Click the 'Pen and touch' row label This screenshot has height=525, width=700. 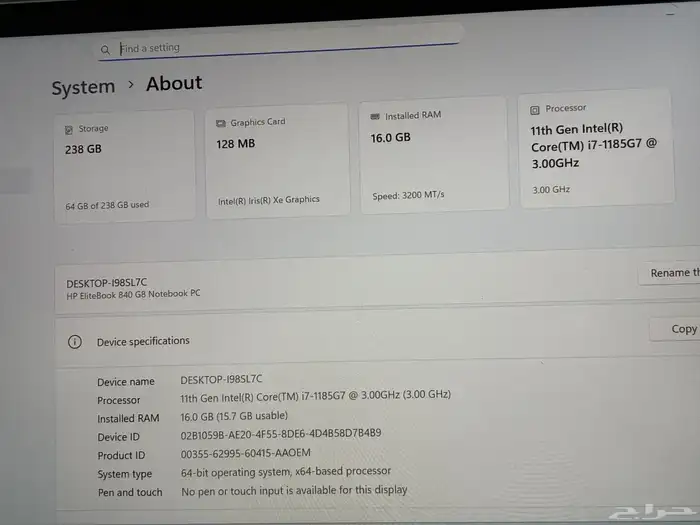pyautogui.click(x=130, y=493)
